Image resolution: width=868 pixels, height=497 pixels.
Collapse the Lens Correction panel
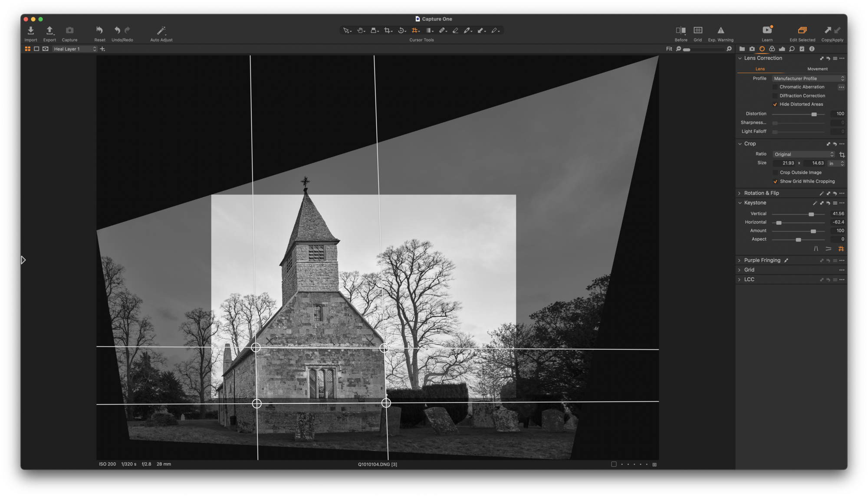pyautogui.click(x=740, y=58)
